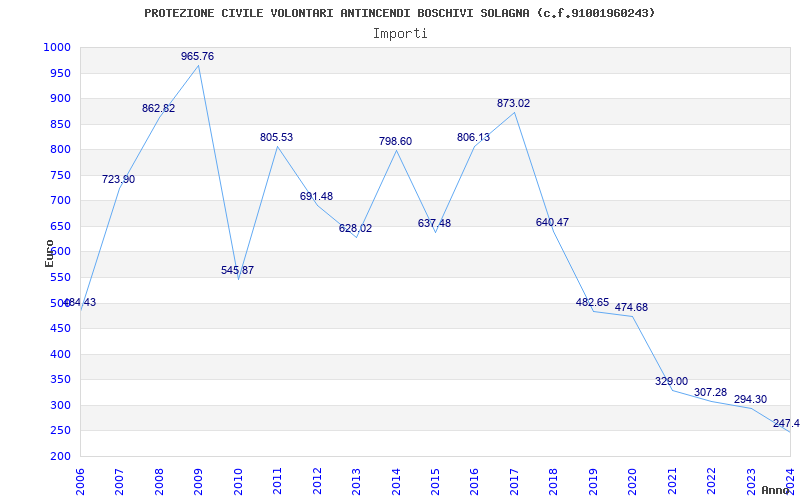Select y-axis tick 550

(60, 278)
